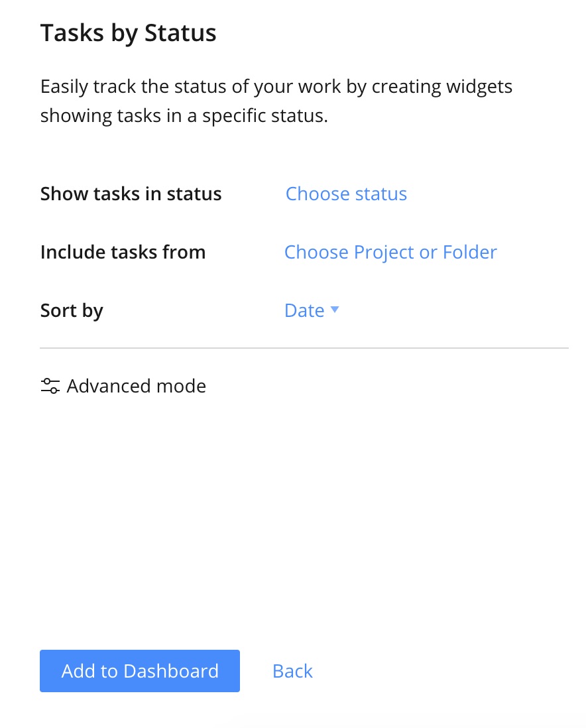Click the word "Folder" in the blue link
This screenshot has height=728, width=586.
coord(470,252)
